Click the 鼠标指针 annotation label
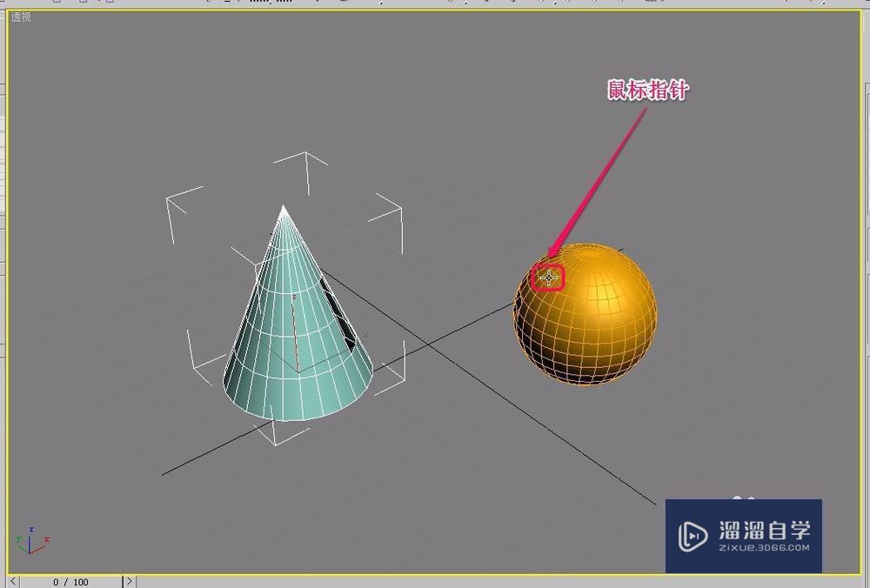 tap(647, 87)
